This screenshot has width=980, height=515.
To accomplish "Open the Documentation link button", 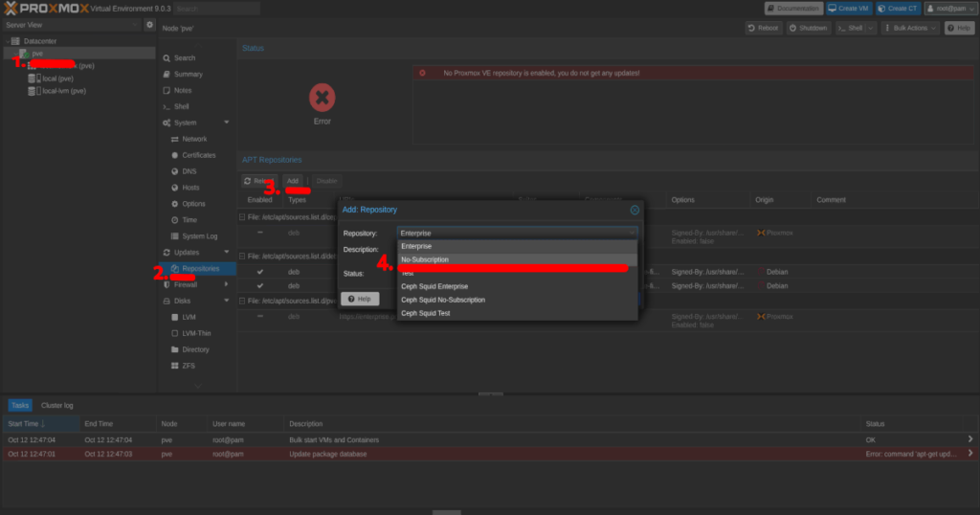I will tap(793, 9).
